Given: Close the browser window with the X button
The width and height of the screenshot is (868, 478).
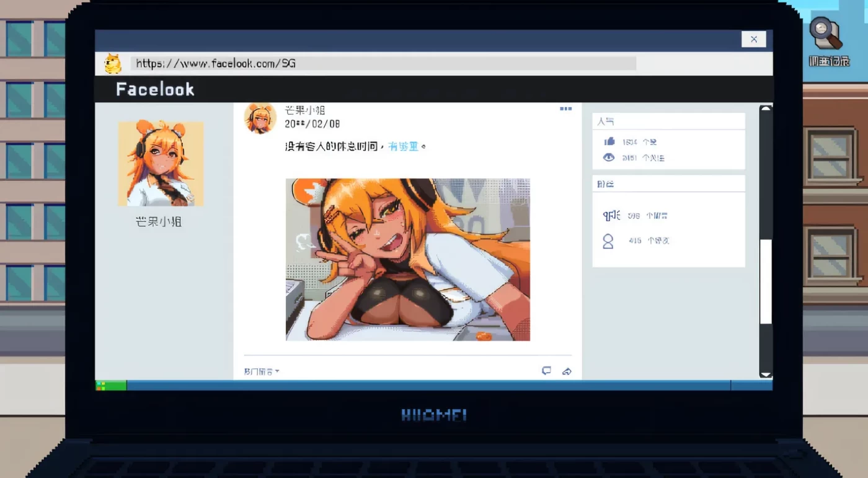Looking at the screenshot, I should [753, 39].
